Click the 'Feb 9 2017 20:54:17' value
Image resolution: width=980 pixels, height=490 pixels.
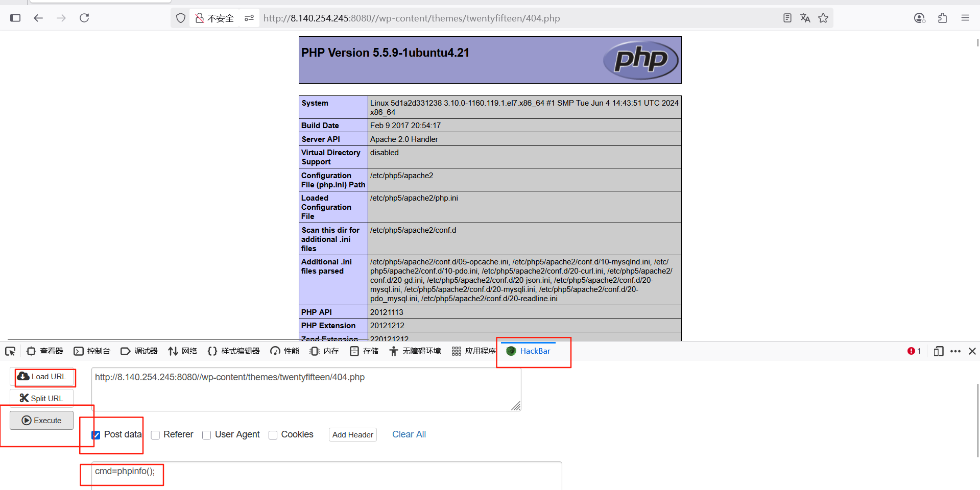click(x=405, y=126)
